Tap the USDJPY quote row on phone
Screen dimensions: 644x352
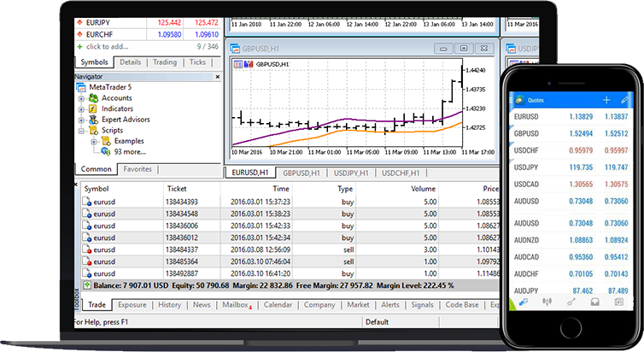point(571,167)
